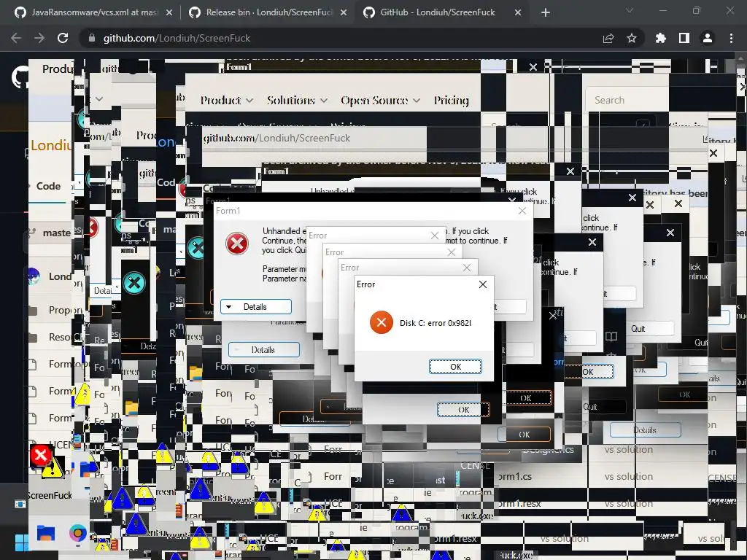747x560 pixels.
Task: Close the JavaRansomware/vcs.xml tab
Action: 169,13
